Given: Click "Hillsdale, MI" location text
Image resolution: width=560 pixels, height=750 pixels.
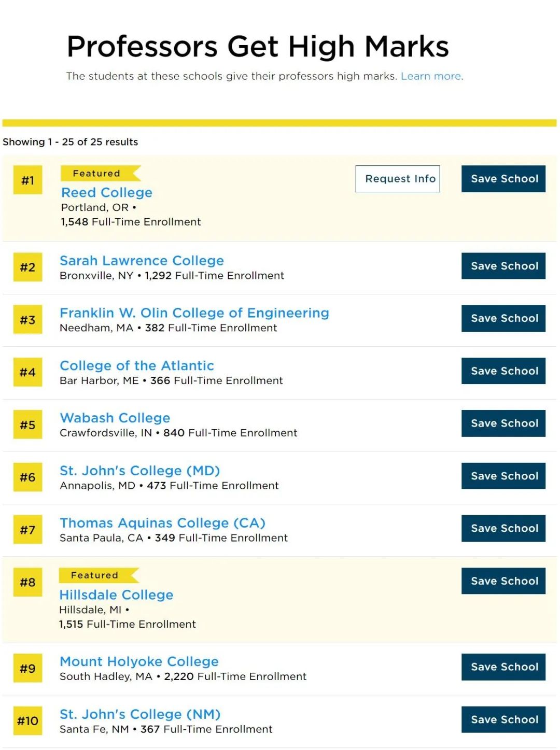Looking at the screenshot, I should (x=90, y=610).
